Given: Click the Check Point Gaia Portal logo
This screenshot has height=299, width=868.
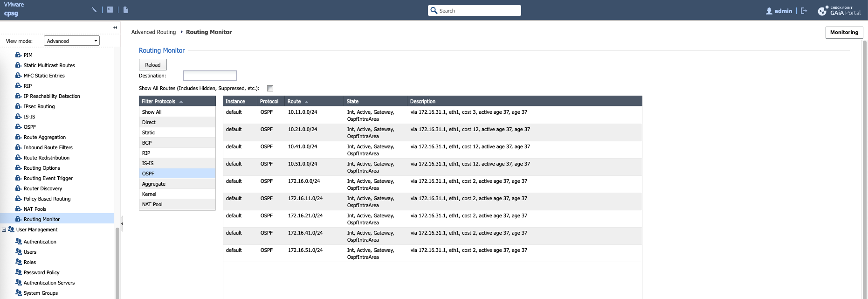Looking at the screenshot, I should click(x=840, y=11).
